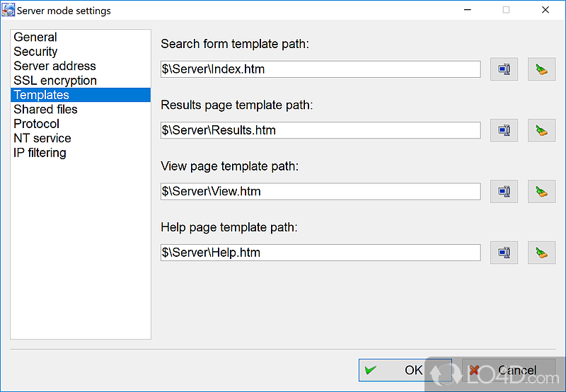Open the Protocol section

81,124
